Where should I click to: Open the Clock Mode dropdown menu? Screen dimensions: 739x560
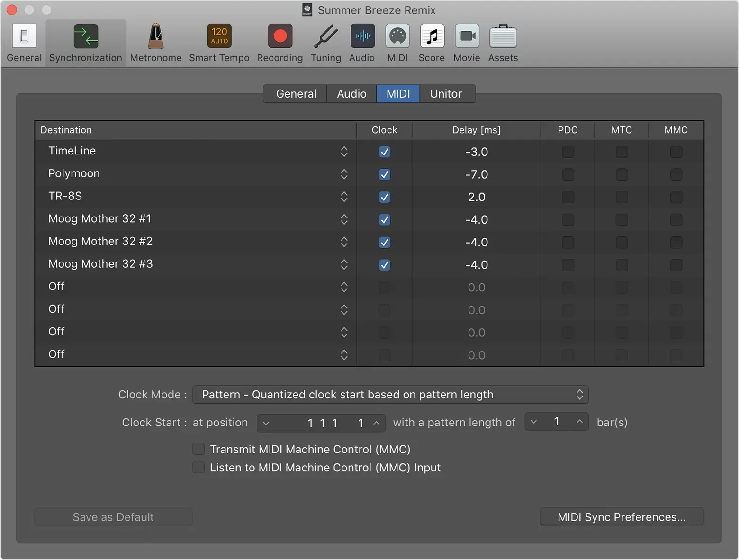click(x=390, y=395)
